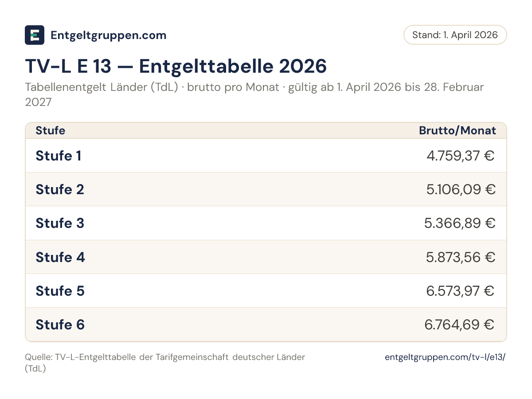
Task: Click the 4.759,37 € salary value
Action: click(x=461, y=156)
